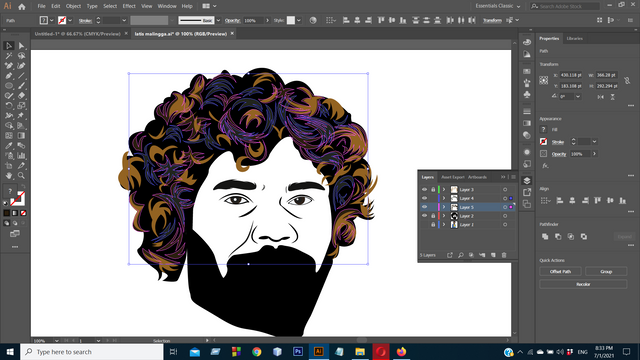Toggle constrain width and height proportions link
This screenshot has width=640, height=360.
(x=627, y=80)
